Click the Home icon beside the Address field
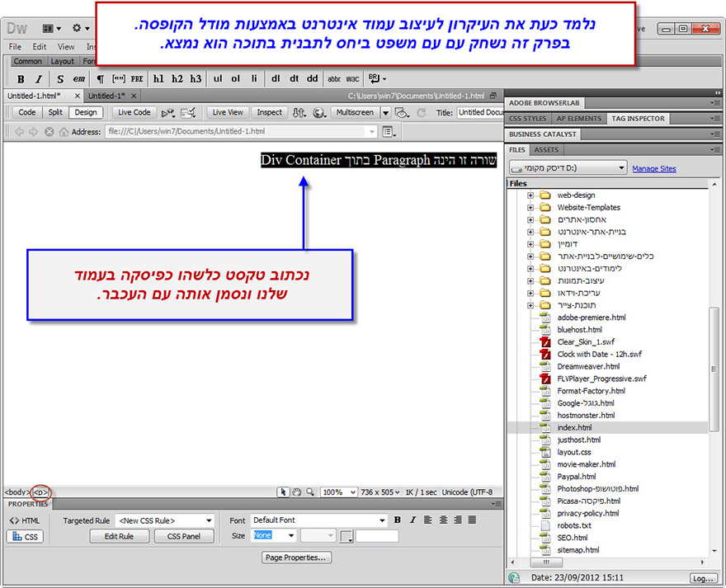 point(64,132)
